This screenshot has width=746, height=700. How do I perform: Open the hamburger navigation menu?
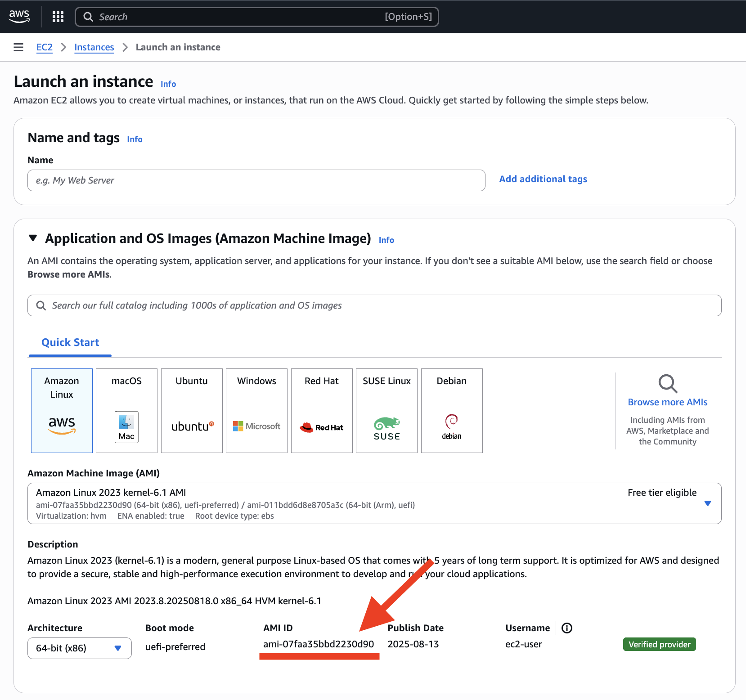[x=18, y=47]
